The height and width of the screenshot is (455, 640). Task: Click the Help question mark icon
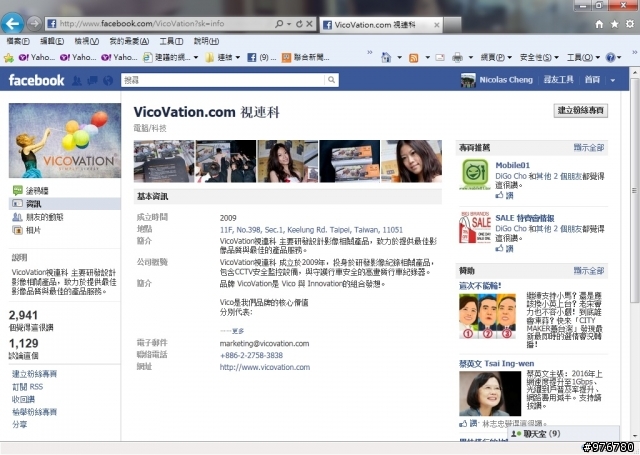click(610, 58)
